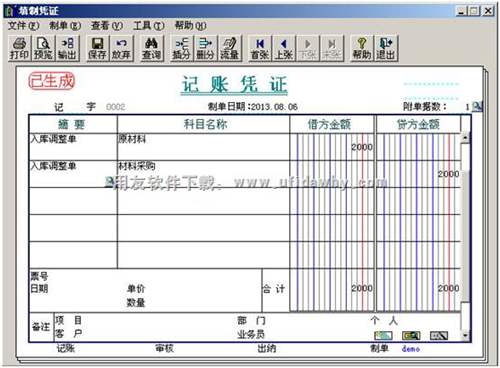Click the 放弃 discard icon
This screenshot has height=368, width=500.
121,48
